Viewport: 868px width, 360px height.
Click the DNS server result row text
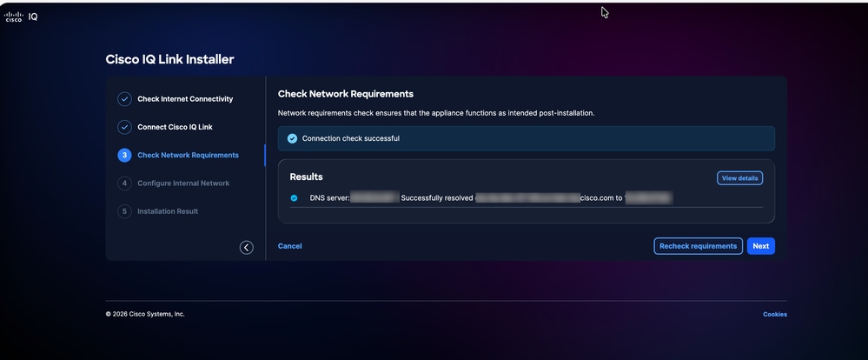(490, 198)
